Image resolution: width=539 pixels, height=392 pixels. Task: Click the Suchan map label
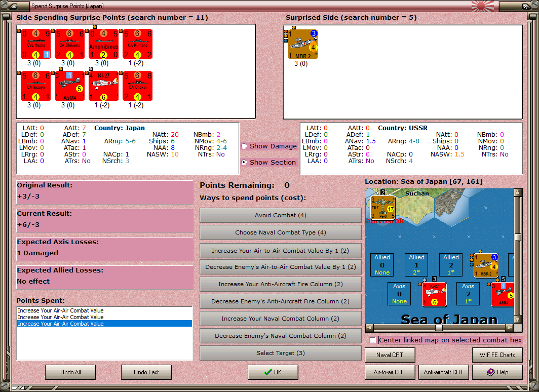(x=417, y=193)
